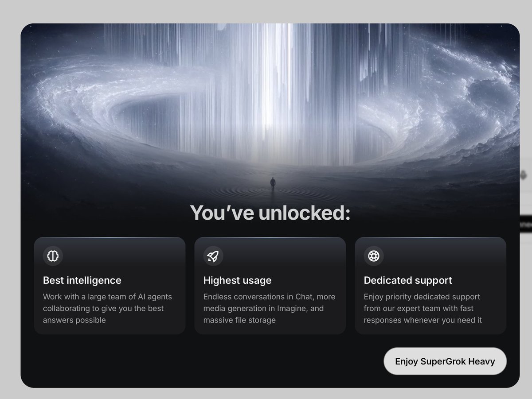Click the brain icon above Best intelligence
This screenshot has height=399, width=532.
point(53,256)
